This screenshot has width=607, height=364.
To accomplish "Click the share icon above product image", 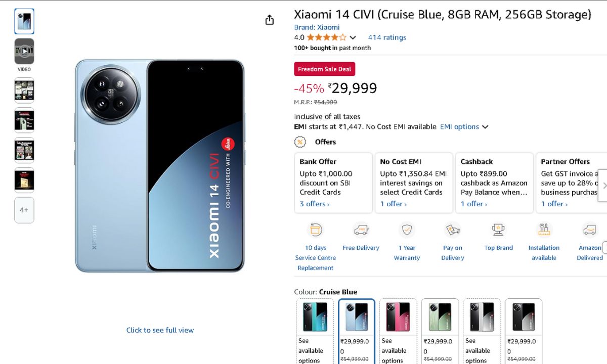I will point(270,20).
